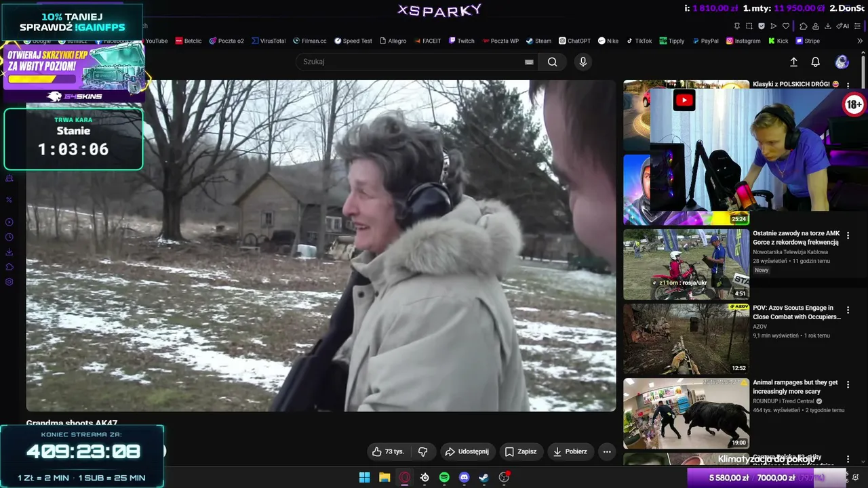Start voice search with the microphone
This screenshot has width=868, height=488.
(x=583, y=62)
